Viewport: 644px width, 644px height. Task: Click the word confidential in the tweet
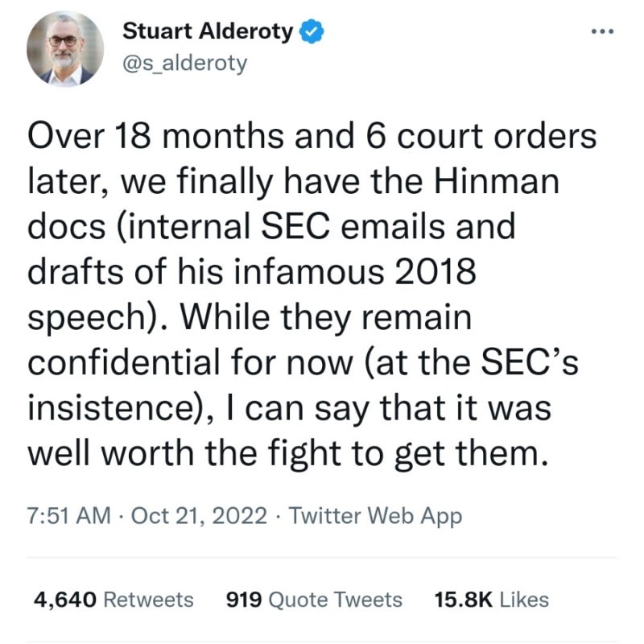point(126,362)
